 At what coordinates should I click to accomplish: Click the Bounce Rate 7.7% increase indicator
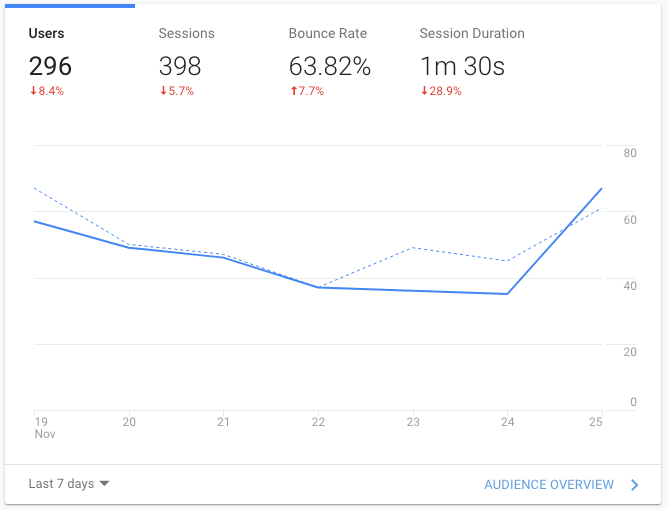click(306, 92)
